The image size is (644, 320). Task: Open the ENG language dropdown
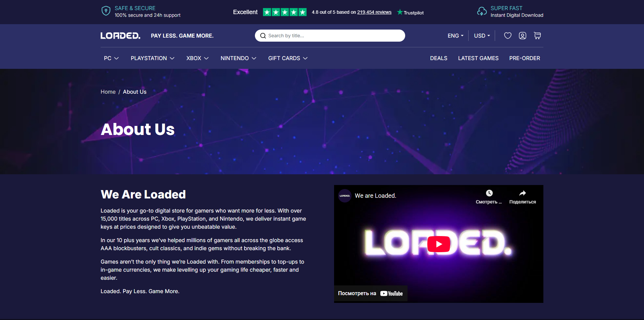click(455, 36)
